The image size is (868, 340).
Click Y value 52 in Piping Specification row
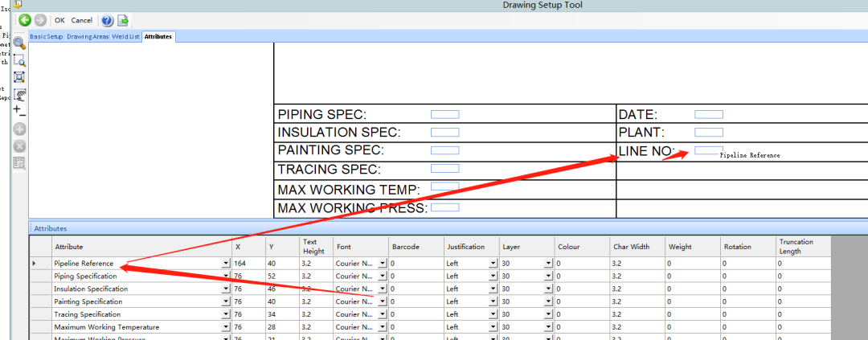[282, 276]
